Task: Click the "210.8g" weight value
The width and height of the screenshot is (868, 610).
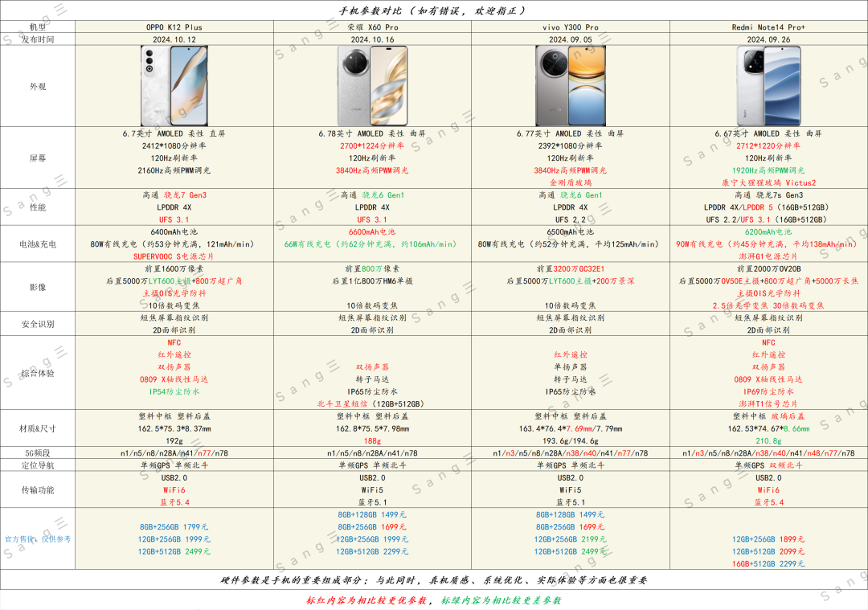Action: (x=769, y=440)
